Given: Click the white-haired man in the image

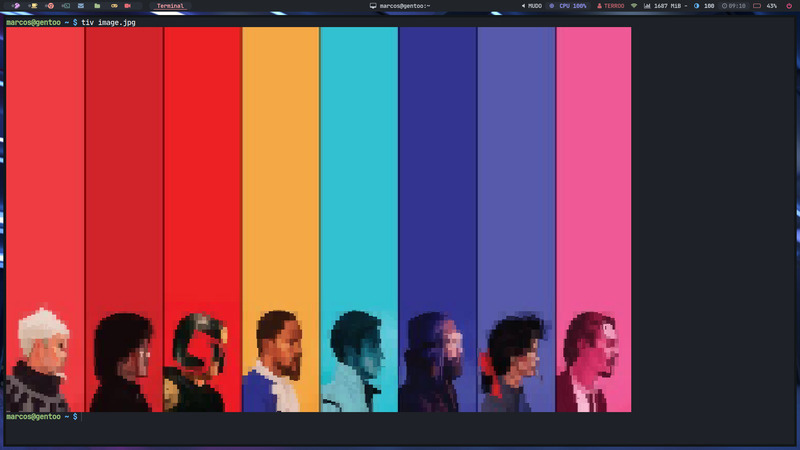Looking at the screenshot, I should 41,360.
